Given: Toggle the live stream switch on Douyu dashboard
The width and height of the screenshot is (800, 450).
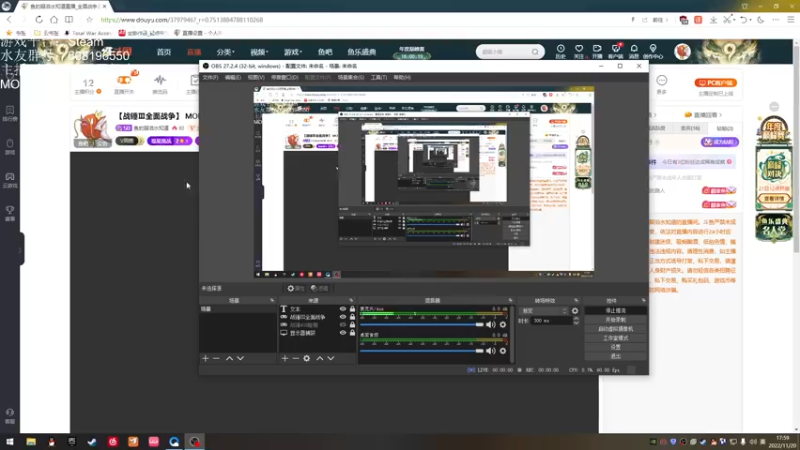Looking at the screenshot, I should tap(124, 83).
